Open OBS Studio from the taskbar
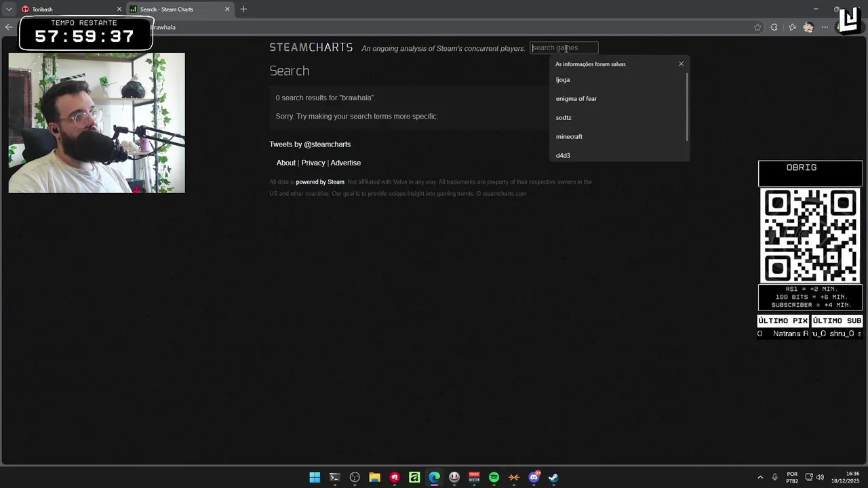This screenshot has width=868, height=488. [355, 477]
